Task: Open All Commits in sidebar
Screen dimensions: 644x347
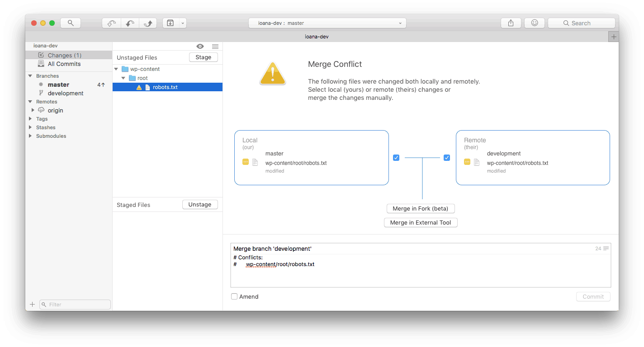Action: click(x=69, y=64)
